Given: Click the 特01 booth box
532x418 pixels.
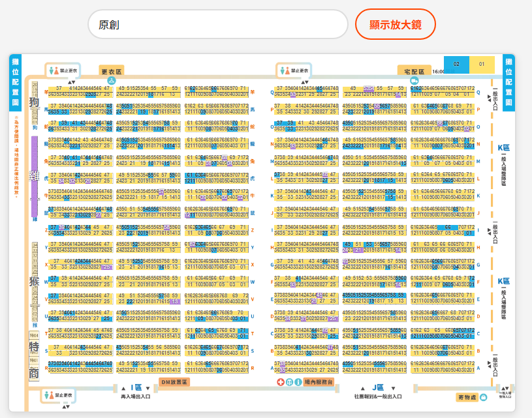Looking at the screenshot, I should pyautogui.click(x=34, y=361).
